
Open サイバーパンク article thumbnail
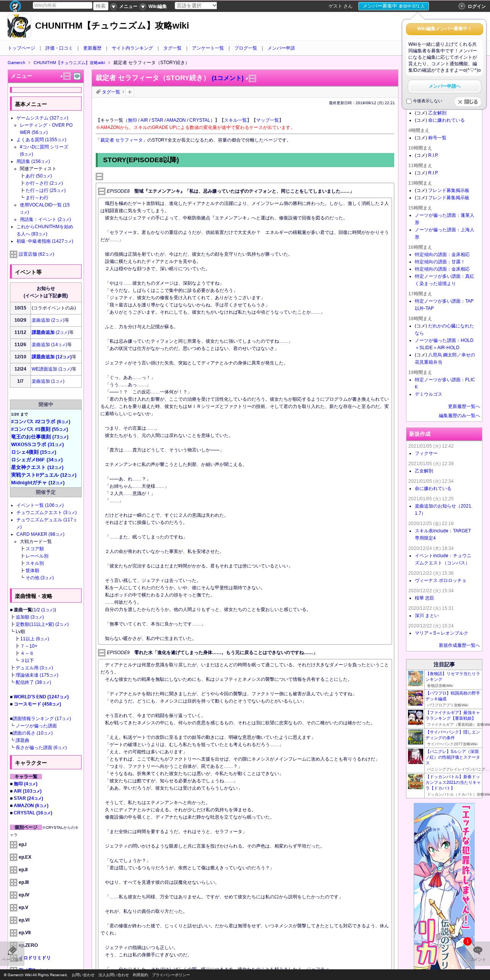(x=415, y=737)
